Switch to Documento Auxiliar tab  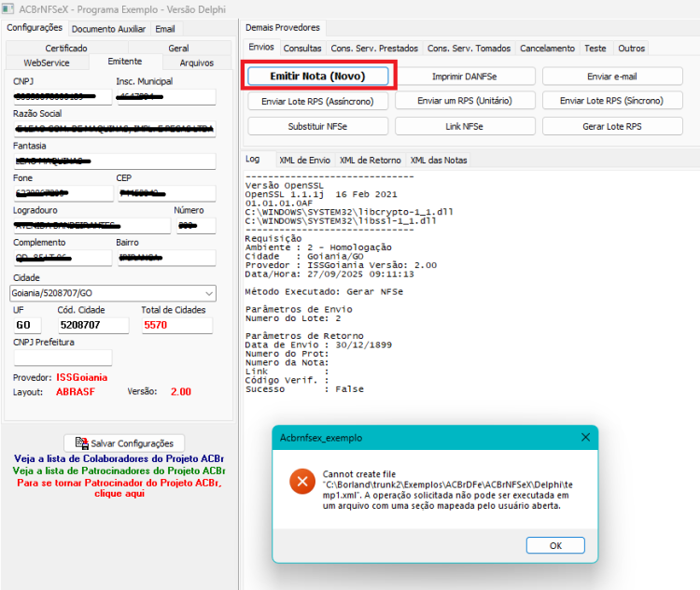tap(108, 29)
